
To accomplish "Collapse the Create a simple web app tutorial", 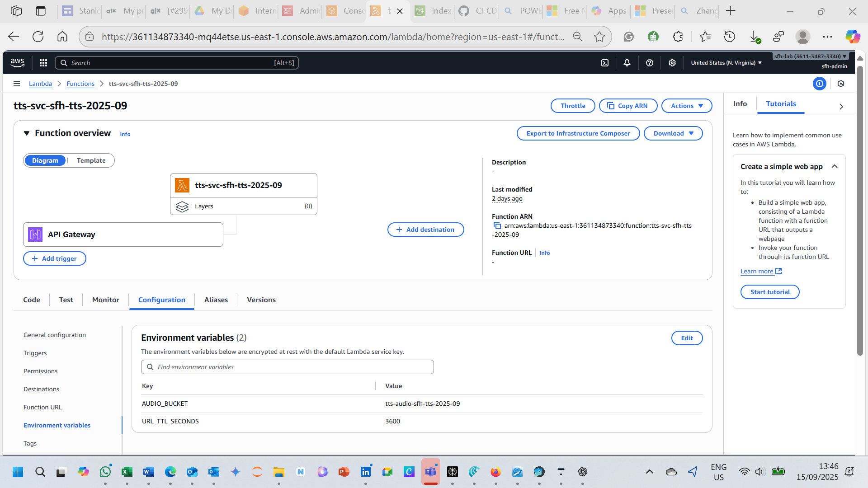I will (x=835, y=166).
